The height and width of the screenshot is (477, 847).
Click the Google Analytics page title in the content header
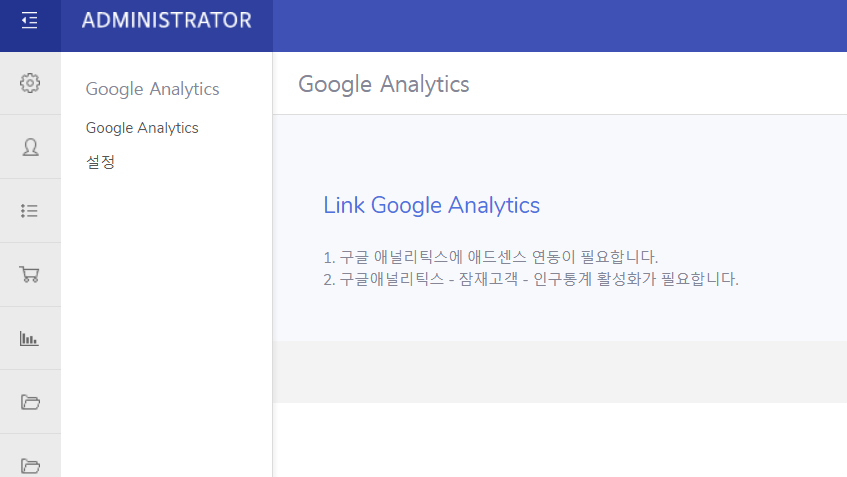[x=383, y=84]
